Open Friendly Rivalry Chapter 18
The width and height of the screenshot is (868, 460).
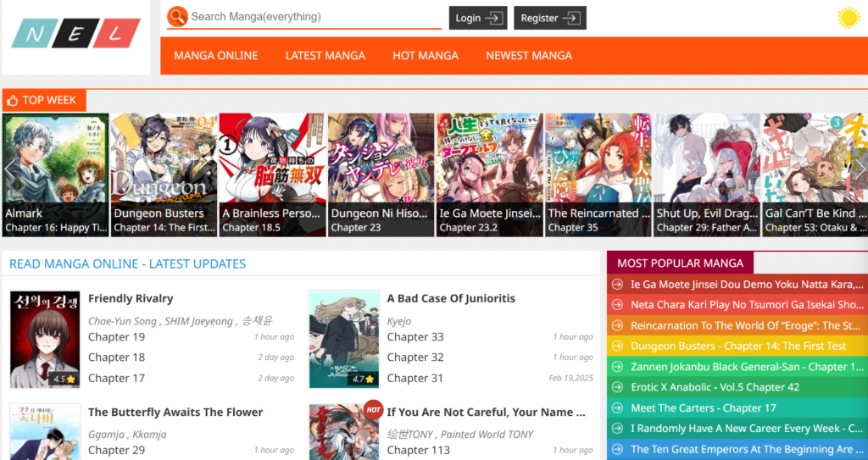(116, 357)
